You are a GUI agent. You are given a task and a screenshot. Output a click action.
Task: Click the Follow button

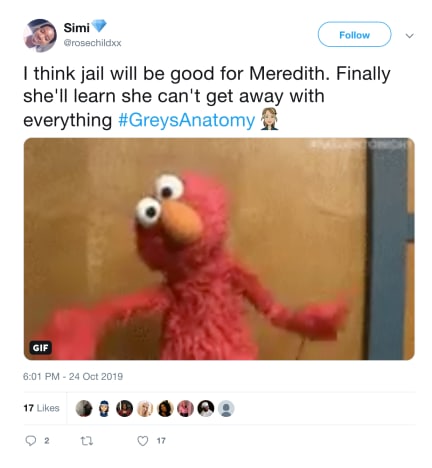pos(354,34)
